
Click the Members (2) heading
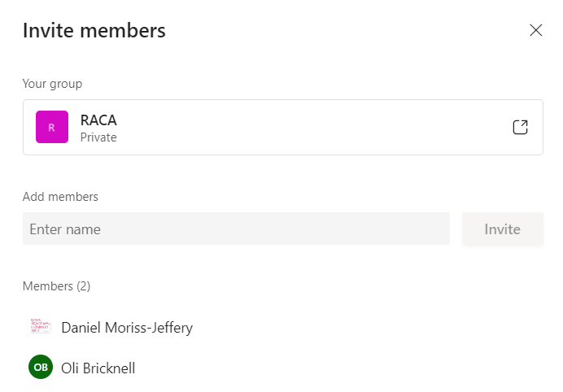(x=56, y=286)
